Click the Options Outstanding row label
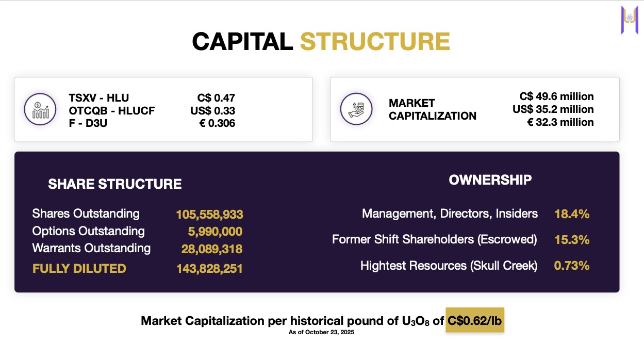This screenshot has height=344, width=644. tap(88, 231)
